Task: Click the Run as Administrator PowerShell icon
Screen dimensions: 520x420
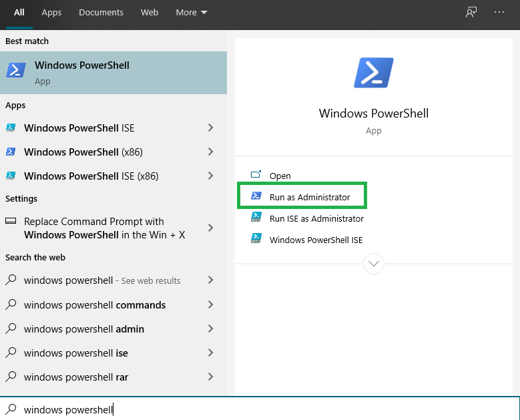Action: (256, 196)
